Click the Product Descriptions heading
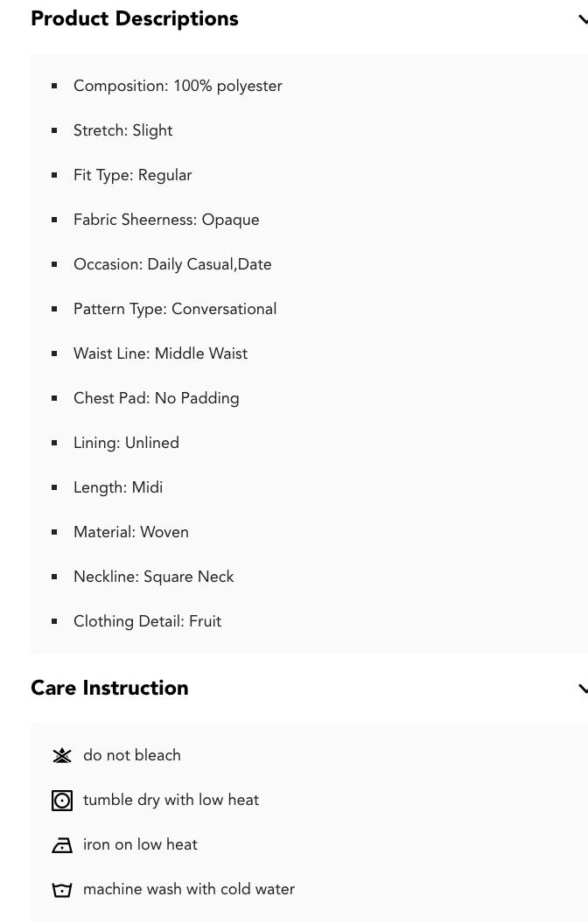 [135, 19]
